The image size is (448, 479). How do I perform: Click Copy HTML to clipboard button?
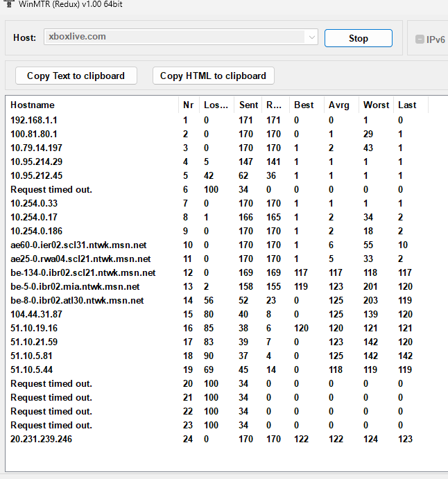pyautogui.click(x=213, y=76)
